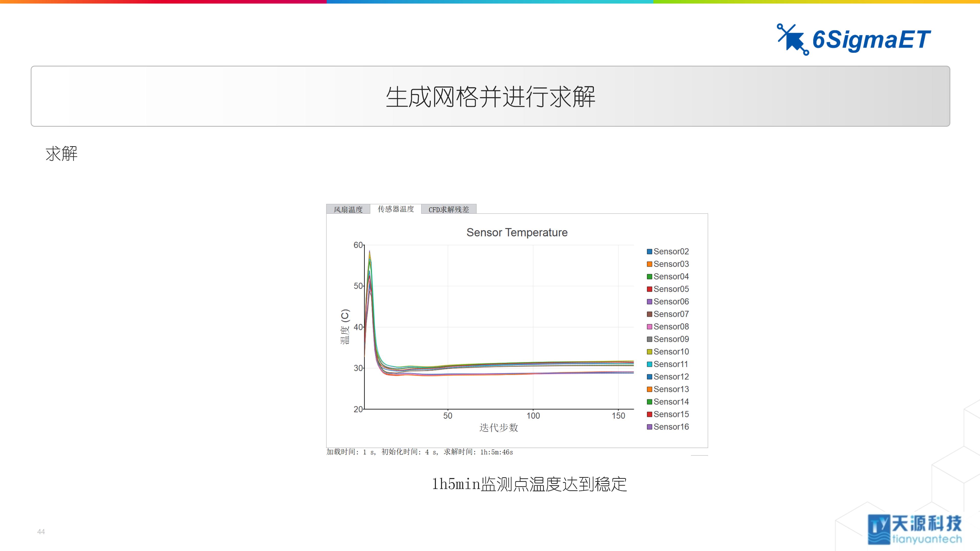Image resolution: width=980 pixels, height=551 pixels.
Task: Hide the Sensor14 green series
Action: click(x=650, y=402)
